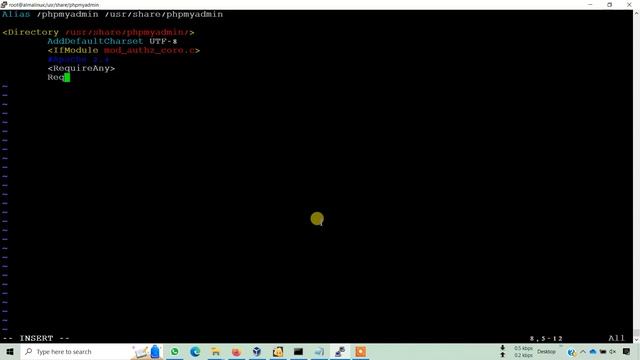The width and height of the screenshot is (640, 360).
Task: Click the PuTTY window title text
Action: pyautogui.click(x=54, y=5)
